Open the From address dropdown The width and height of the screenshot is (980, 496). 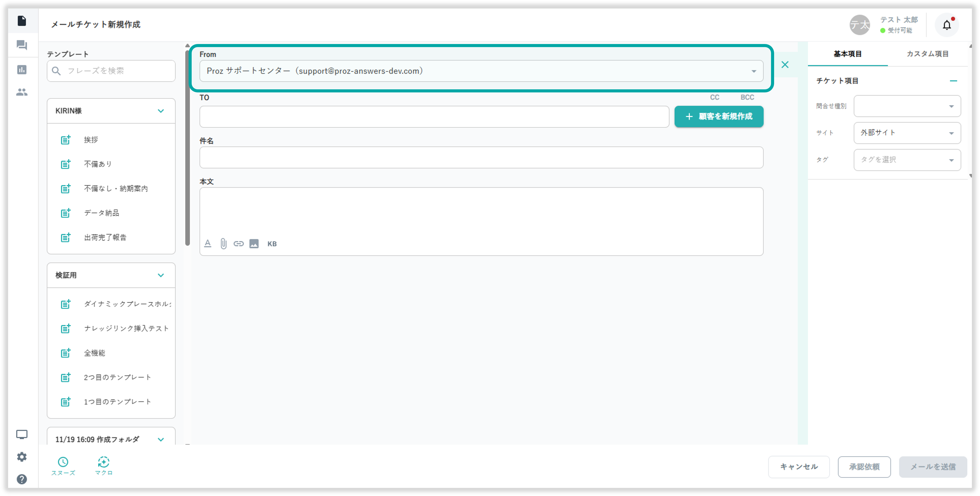481,71
